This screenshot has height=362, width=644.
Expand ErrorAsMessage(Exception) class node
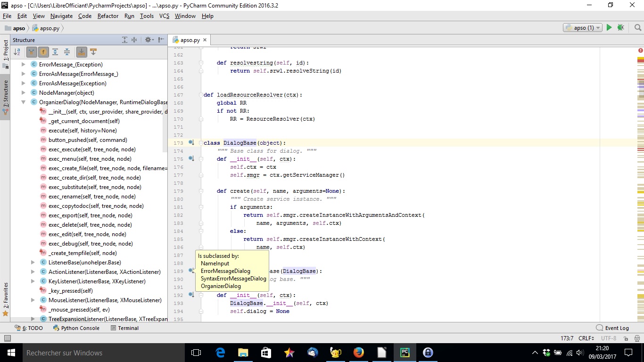tap(24, 83)
